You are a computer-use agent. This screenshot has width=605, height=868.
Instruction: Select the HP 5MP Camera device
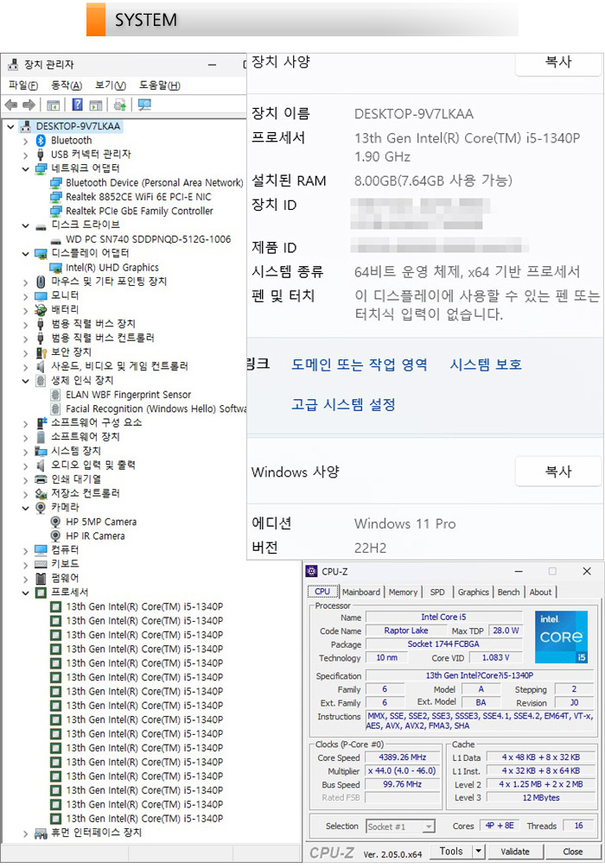[x=101, y=522]
